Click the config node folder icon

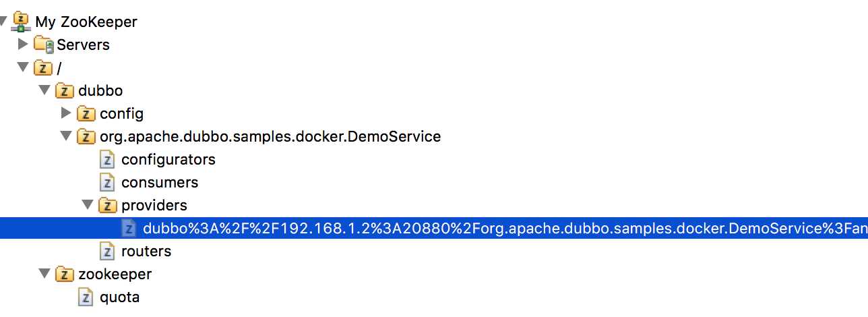coord(86,114)
